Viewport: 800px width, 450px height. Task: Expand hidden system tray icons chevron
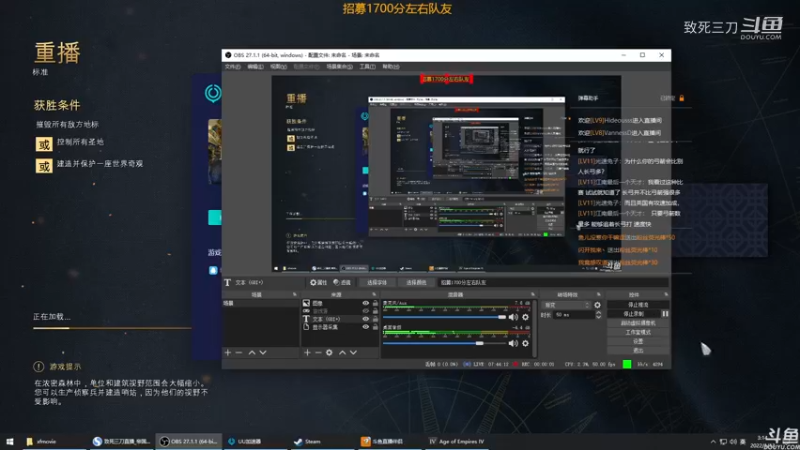click(x=713, y=441)
